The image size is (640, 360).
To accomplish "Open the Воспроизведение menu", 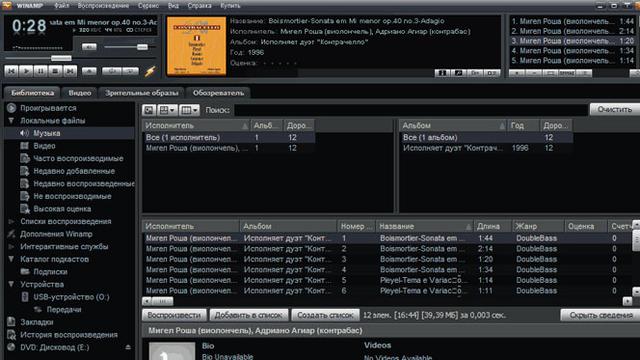I will point(103,6).
